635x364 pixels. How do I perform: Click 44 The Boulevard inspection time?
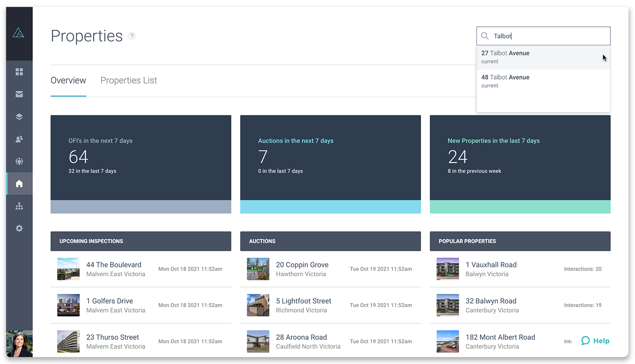click(x=190, y=269)
